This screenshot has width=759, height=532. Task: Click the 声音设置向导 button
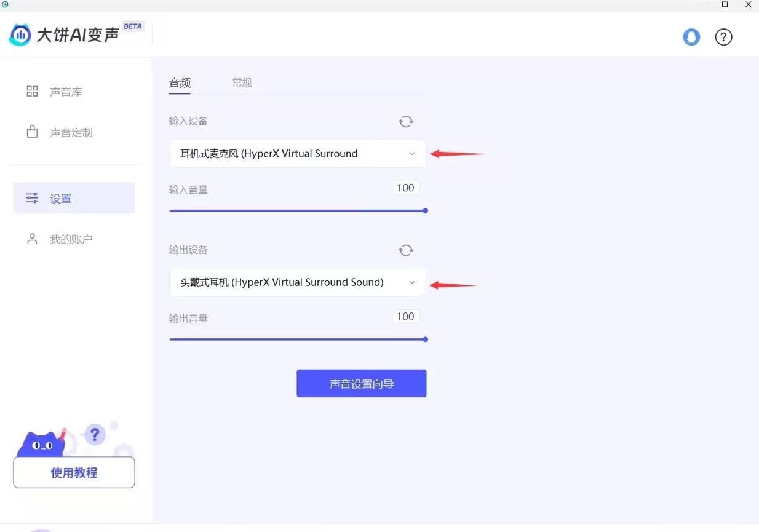361,384
